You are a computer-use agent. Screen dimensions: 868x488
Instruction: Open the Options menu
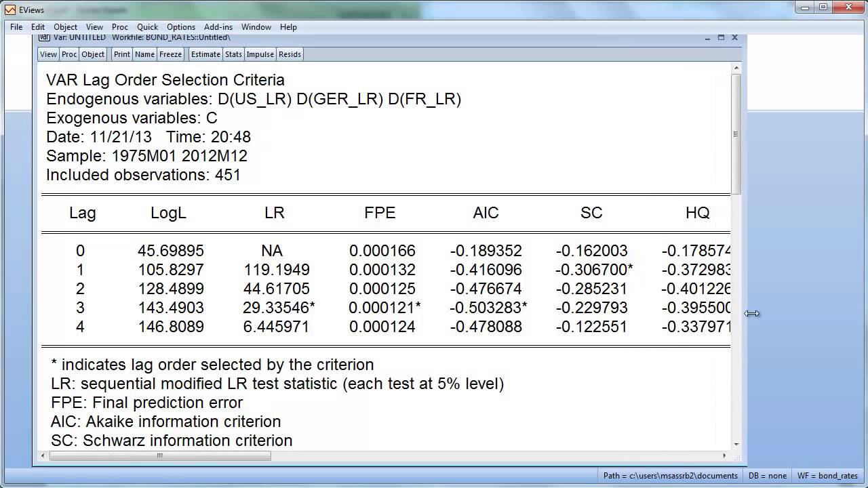point(181,27)
